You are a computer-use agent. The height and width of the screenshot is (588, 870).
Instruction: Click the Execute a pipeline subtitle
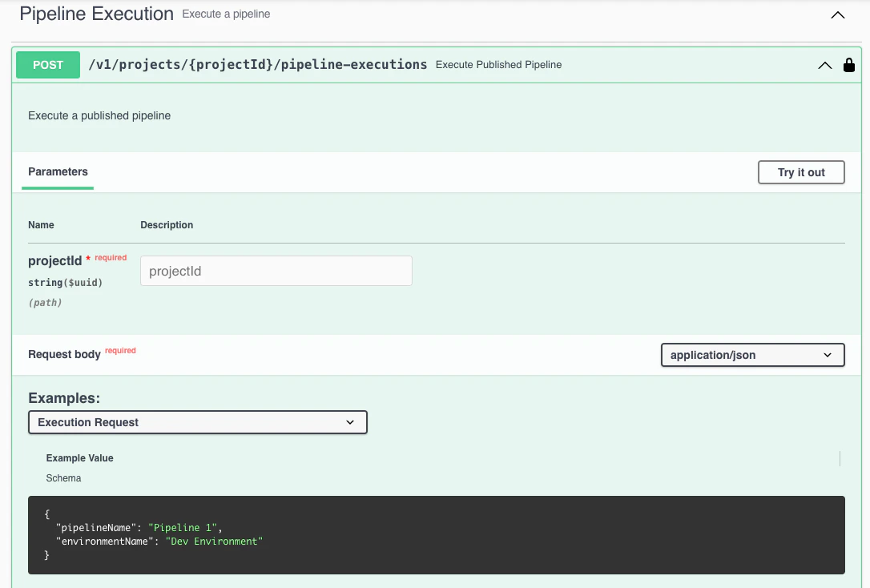click(x=227, y=14)
